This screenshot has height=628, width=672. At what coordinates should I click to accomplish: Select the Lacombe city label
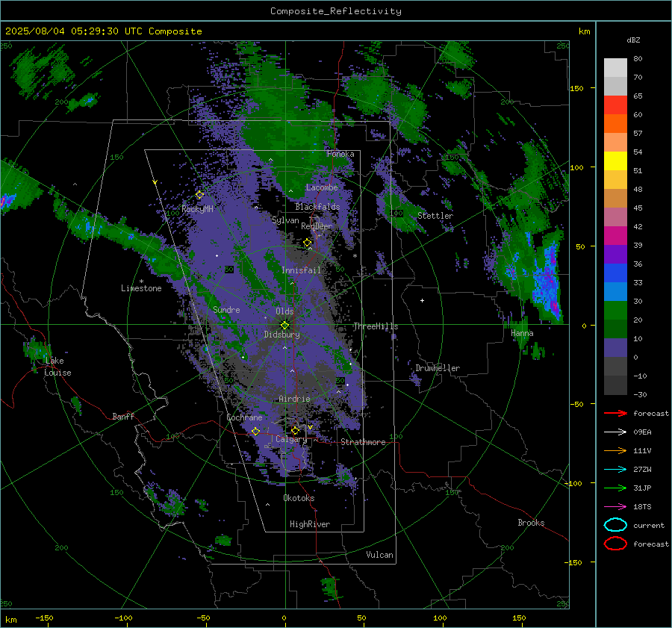[x=321, y=187]
